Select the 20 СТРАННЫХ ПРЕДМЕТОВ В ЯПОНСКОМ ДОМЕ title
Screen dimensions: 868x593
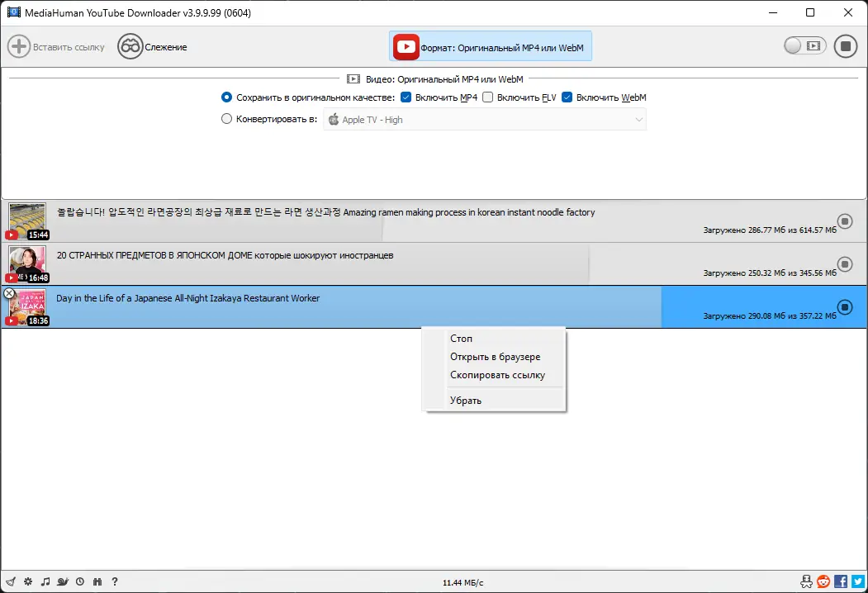point(225,255)
